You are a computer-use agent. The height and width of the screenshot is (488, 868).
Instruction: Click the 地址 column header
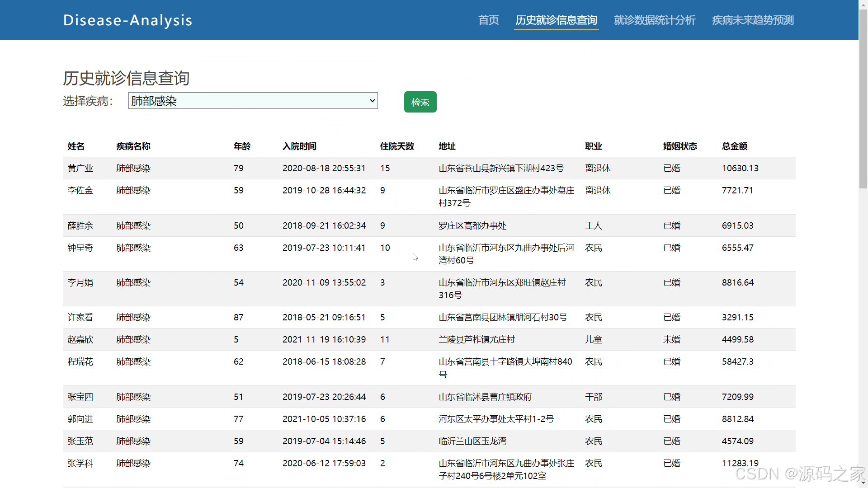tap(447, 146)
